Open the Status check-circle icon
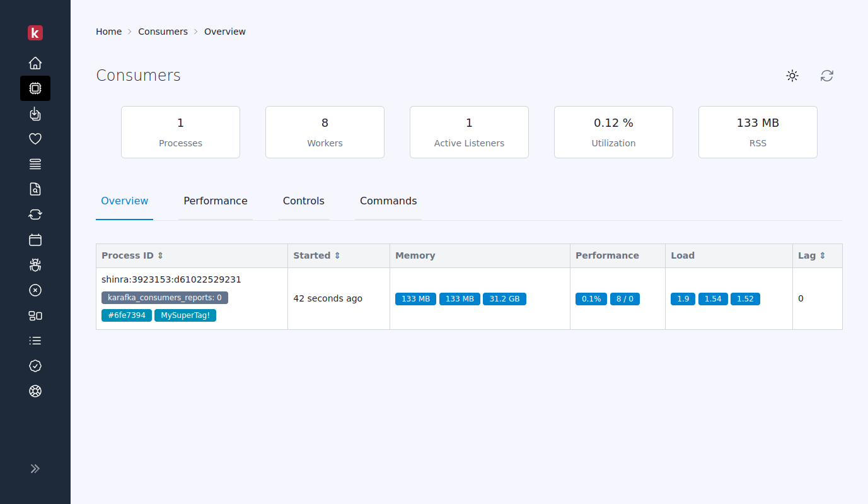This screenshot has width=868, height=504. point(35,366)
